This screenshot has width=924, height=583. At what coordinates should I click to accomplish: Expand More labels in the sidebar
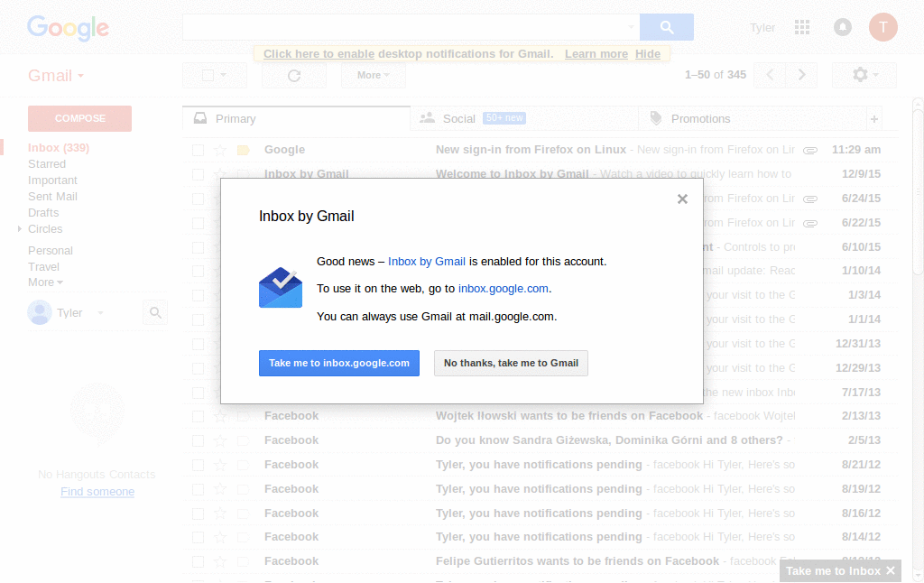pyautogui.click(x=44, y=282)
